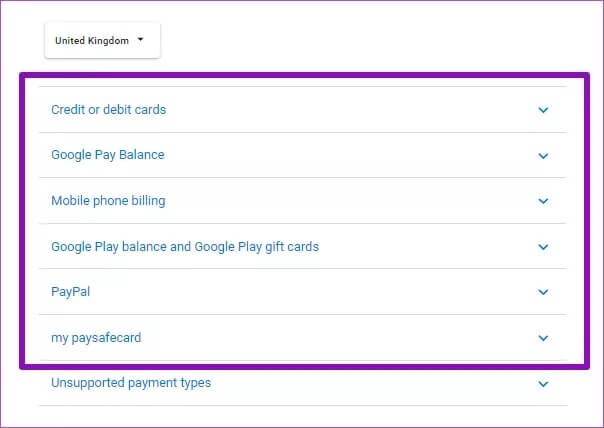
Task: Open Google Play balance and gift cards label
Action: (185, 246)
